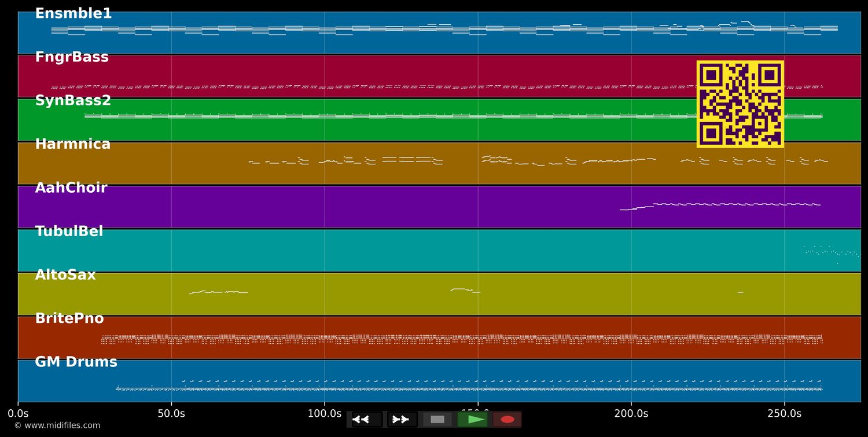Viewport: 868px width, 437px height.
Task: Select the FngrBass track label
Action: (x=72, y=57)
